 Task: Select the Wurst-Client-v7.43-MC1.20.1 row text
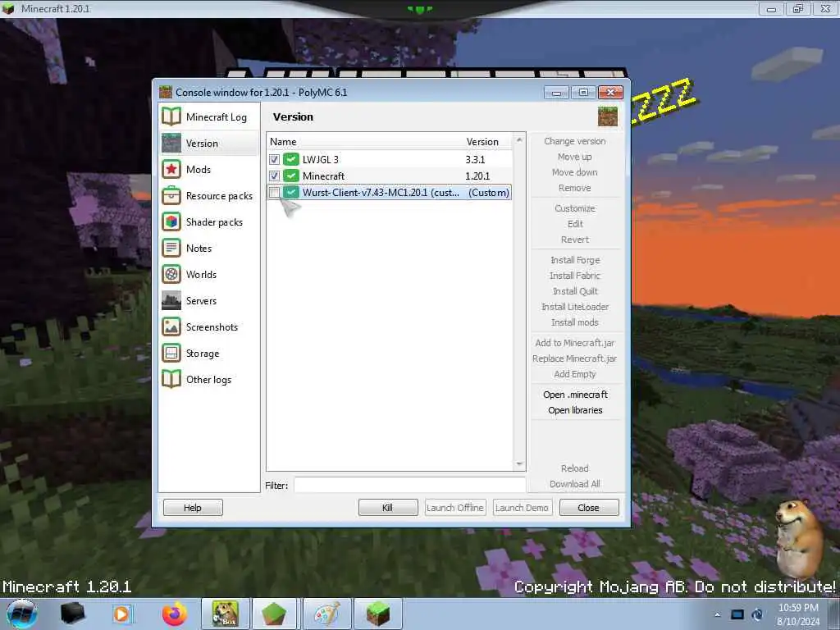pyautogui.click(x=381, y=192)
